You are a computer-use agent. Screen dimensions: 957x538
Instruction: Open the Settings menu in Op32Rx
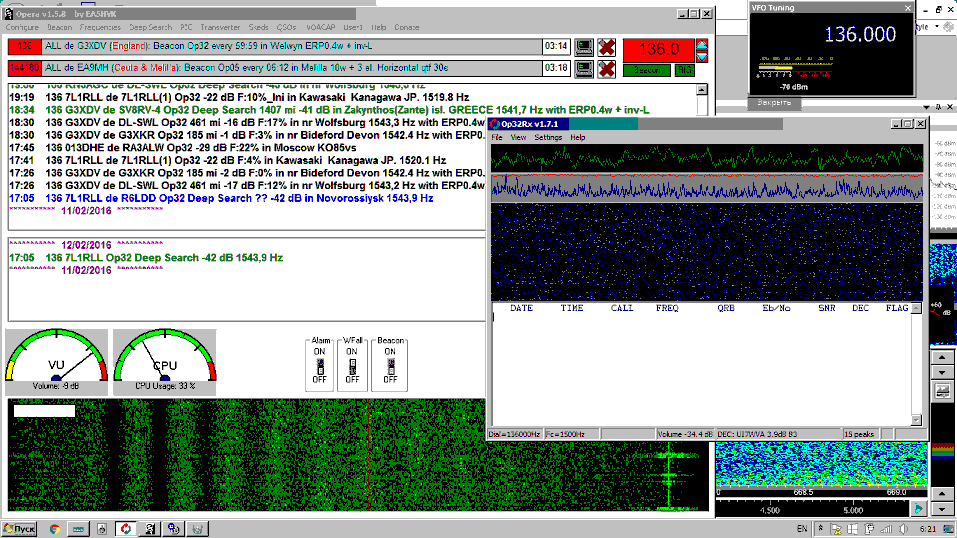[x=548, y=137]
